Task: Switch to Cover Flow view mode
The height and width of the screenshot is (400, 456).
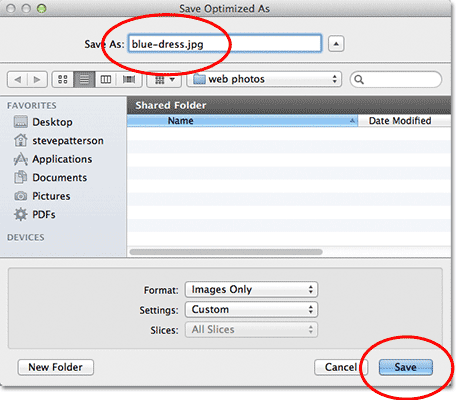Action: point(129,79)
